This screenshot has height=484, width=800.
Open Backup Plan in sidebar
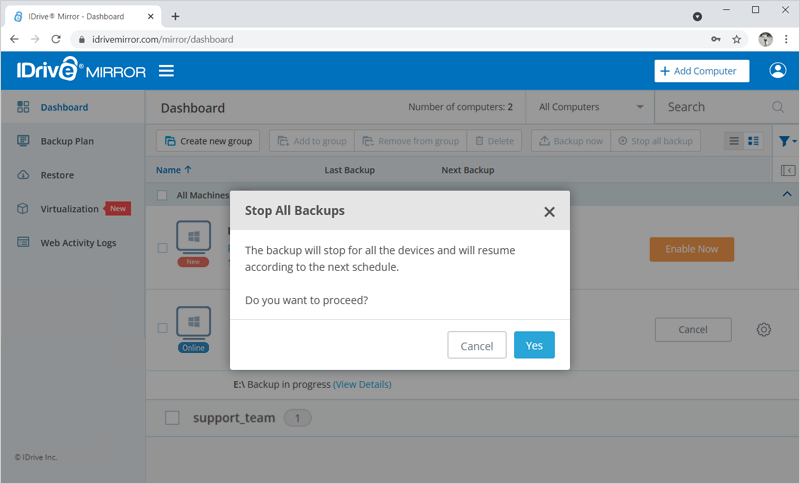click(67, 141)
